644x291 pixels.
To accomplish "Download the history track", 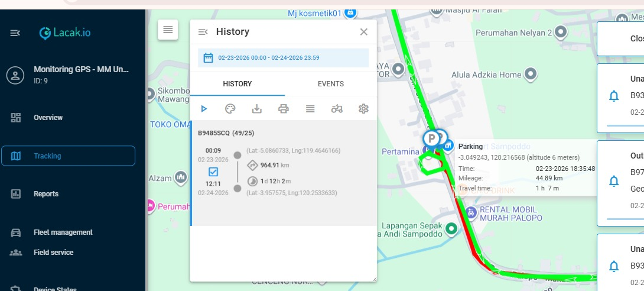I will [256, 108].
